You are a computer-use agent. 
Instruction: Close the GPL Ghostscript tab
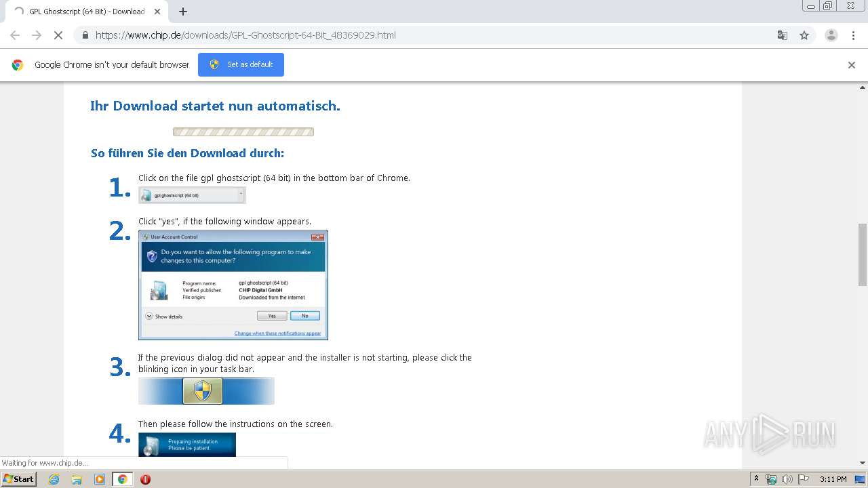(157, 12)
